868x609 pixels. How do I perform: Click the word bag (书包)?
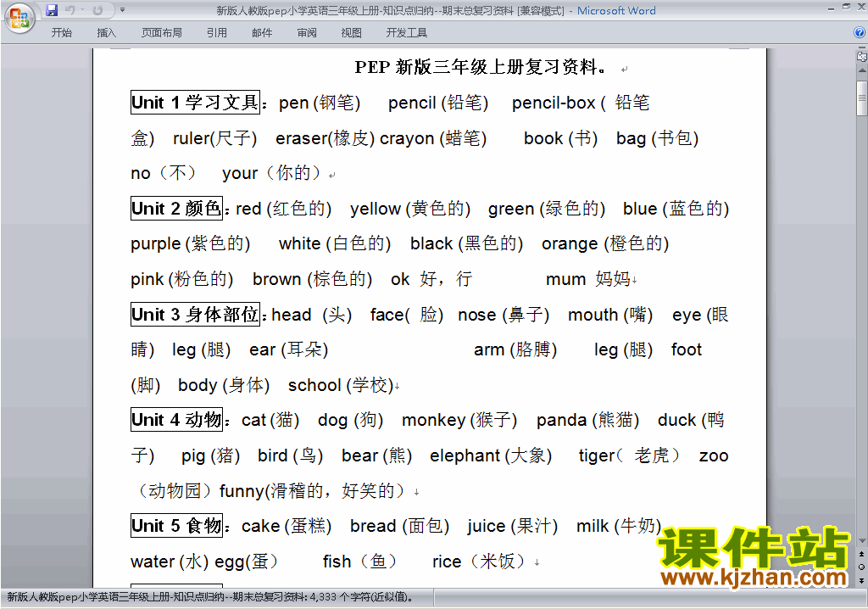pyautogui.click(x=657, y=138)
